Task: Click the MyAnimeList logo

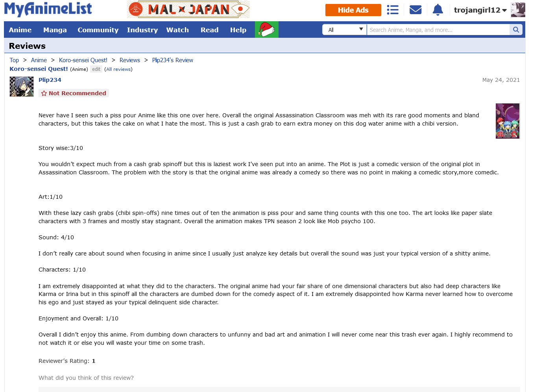Action: pos(48,9)
